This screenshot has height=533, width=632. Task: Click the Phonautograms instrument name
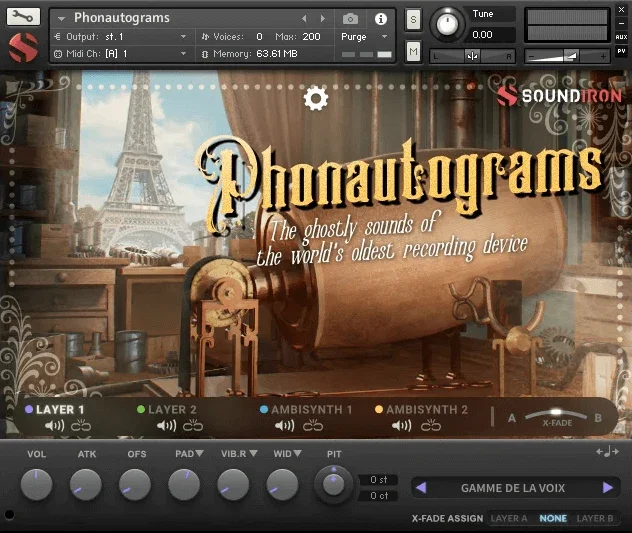[122, 18]
